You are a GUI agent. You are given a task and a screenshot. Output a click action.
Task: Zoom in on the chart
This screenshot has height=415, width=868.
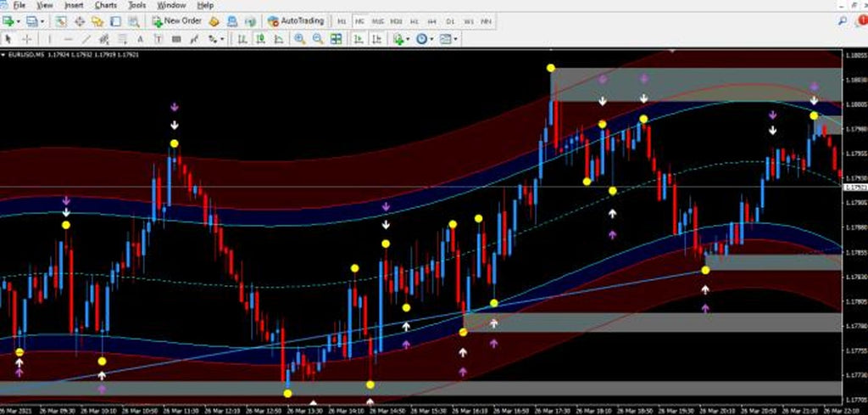[300, 39]
